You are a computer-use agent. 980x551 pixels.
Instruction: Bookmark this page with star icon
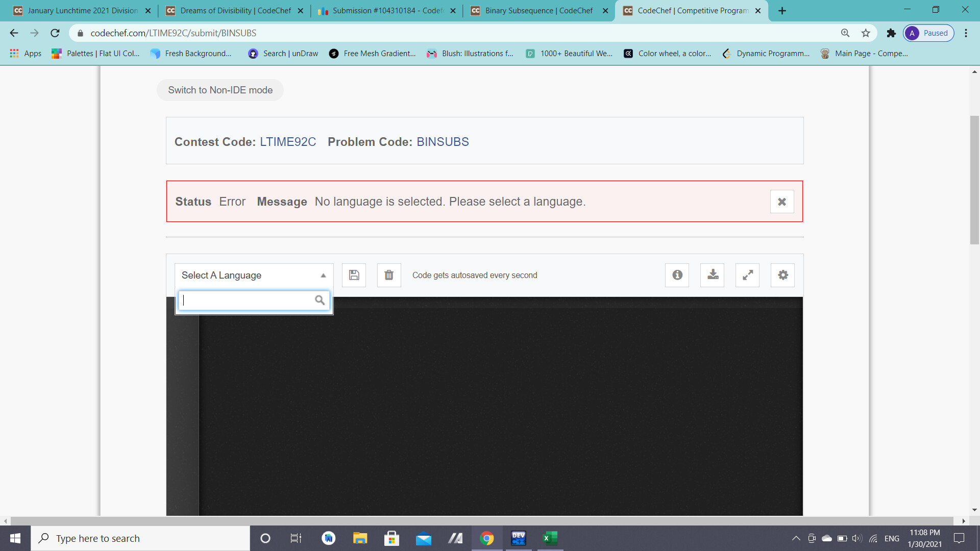pos(866,33)
